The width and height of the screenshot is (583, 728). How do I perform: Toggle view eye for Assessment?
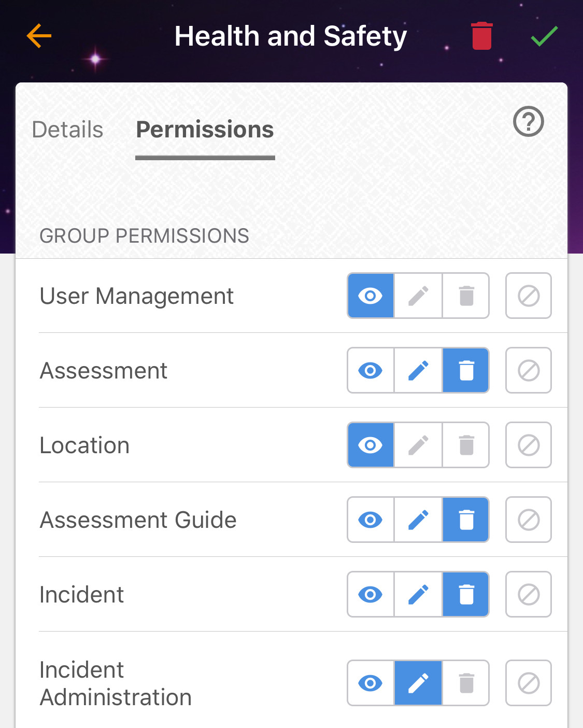(x=371, y=370)
